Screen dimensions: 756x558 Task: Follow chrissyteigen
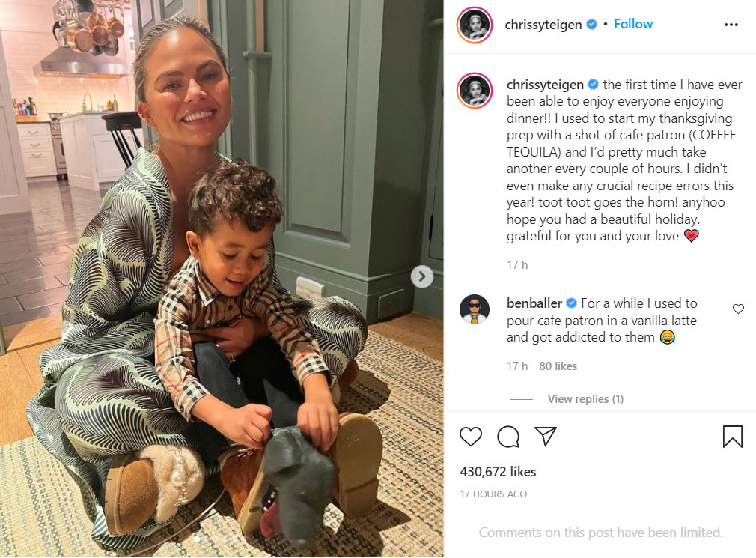[633, 24]
